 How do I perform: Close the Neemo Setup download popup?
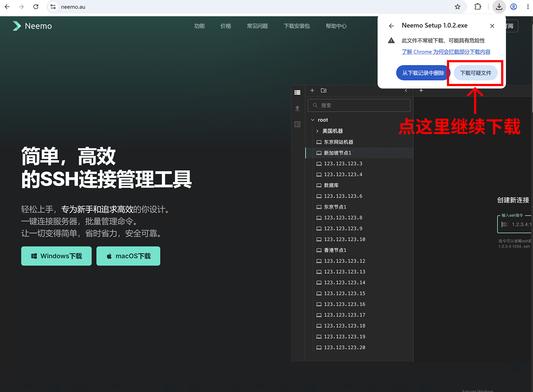click(x=492, y=26)
